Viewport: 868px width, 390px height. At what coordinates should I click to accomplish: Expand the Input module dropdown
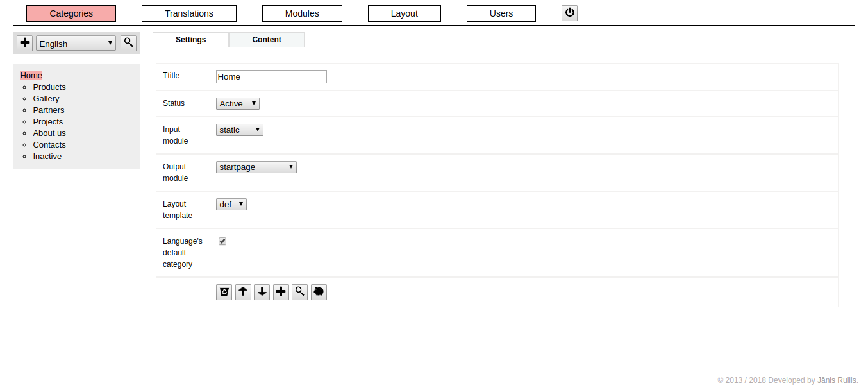coord(240,130)
